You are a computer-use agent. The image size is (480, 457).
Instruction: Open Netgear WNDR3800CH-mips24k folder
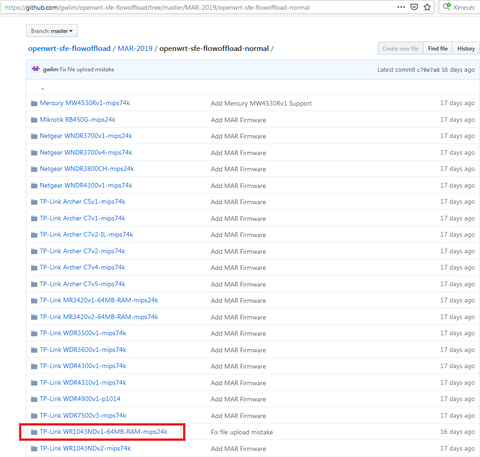tap(87, 169)
